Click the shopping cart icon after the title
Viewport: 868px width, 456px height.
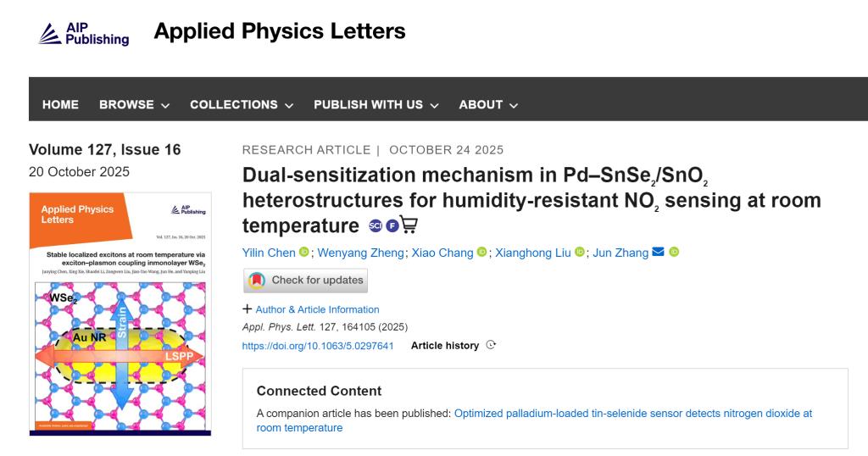pos(409,225)
